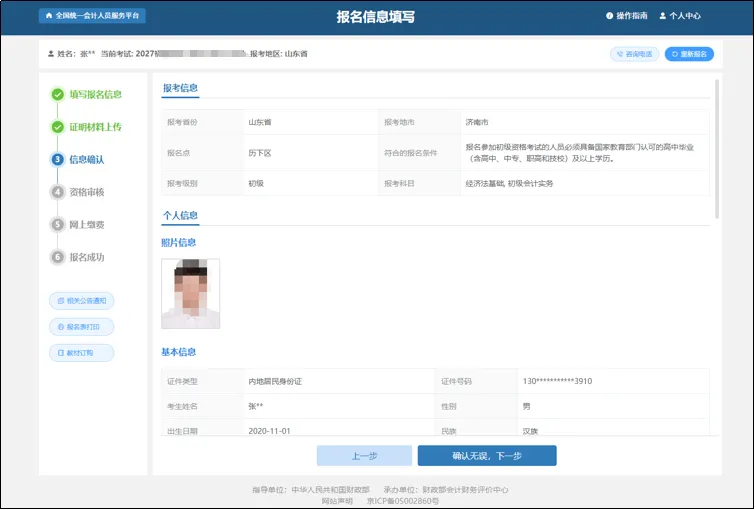
Task: Click the 教材订购 button
Action: pyautogui.click(x=81, y=353)
